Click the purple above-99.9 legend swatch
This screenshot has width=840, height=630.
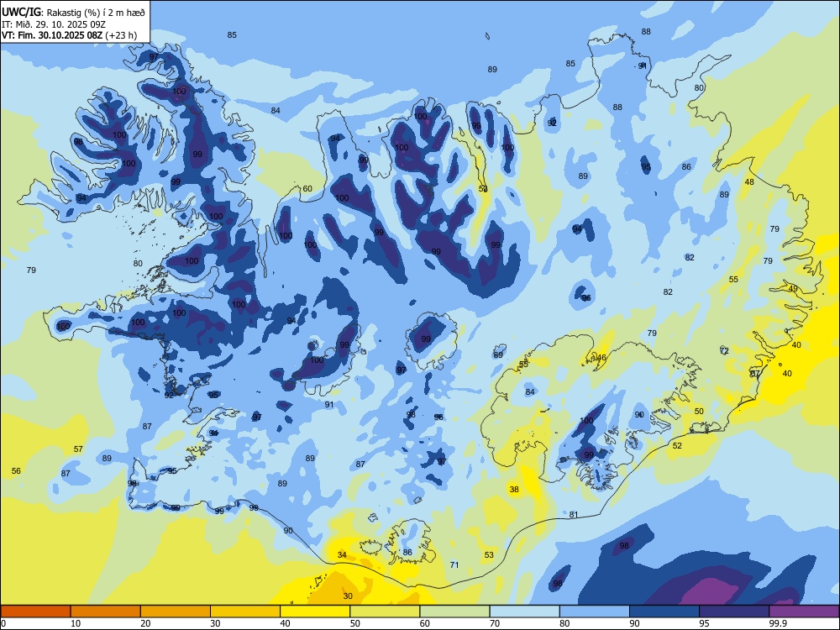804,612
